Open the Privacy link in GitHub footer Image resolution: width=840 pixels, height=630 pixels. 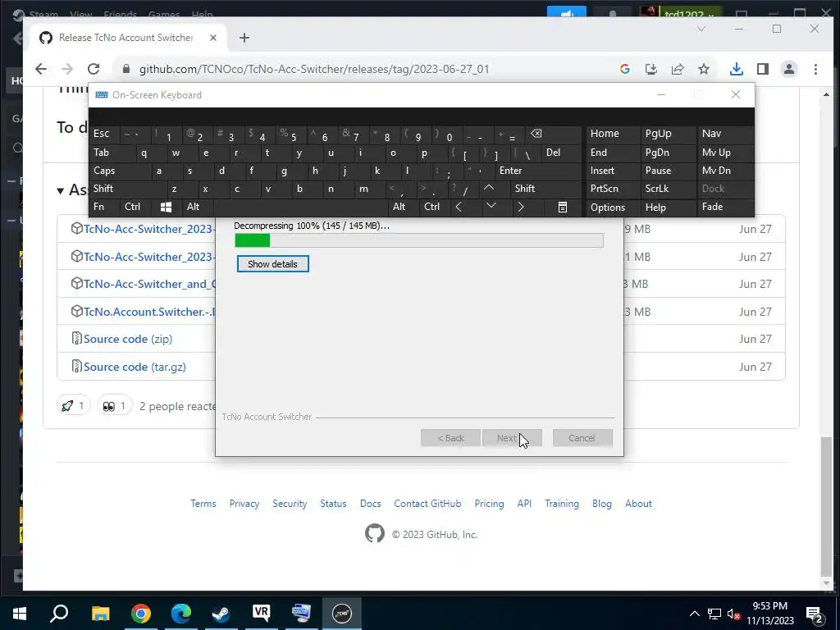point(244,504)
